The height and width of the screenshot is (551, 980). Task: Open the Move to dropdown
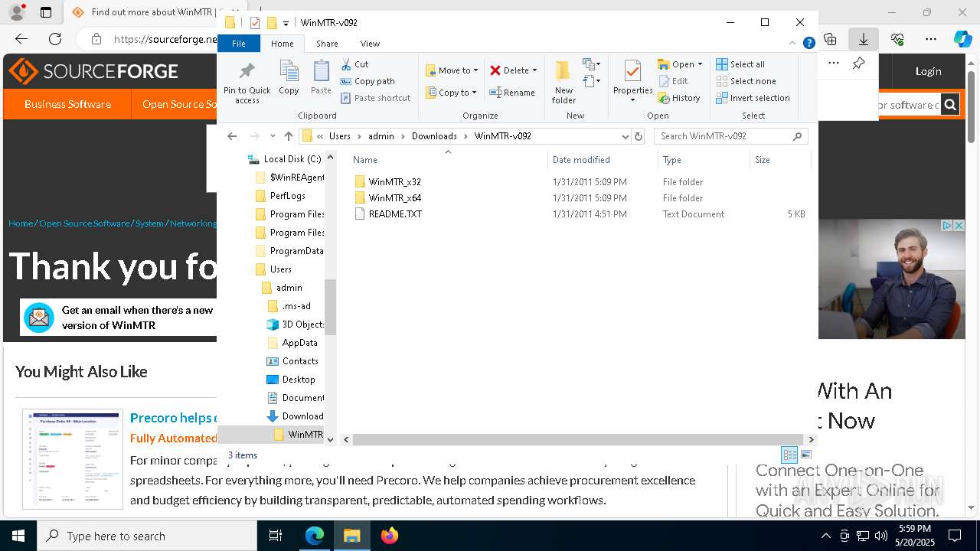[452, 70]
